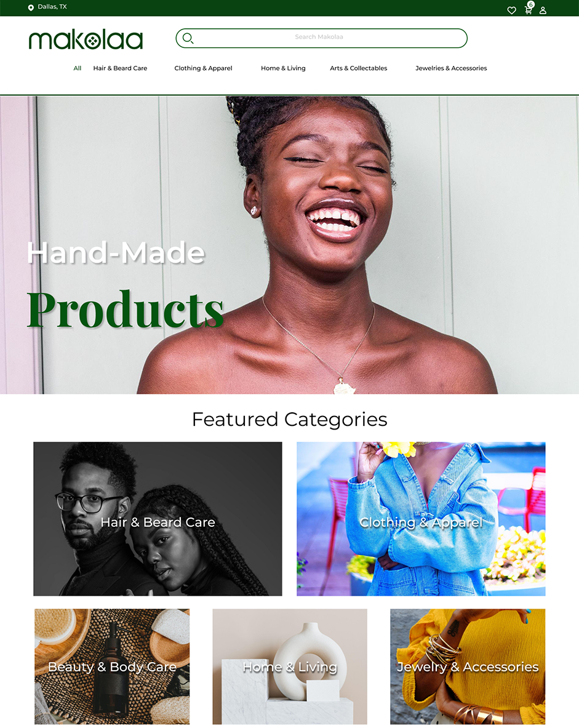Select the All category menu item
The width and height of the screenshot is (579, 728).
point(77,68)
